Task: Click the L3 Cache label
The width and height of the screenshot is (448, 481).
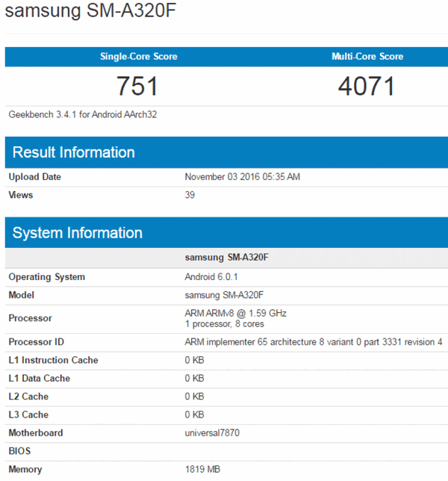Action: [x=28, y=415]
